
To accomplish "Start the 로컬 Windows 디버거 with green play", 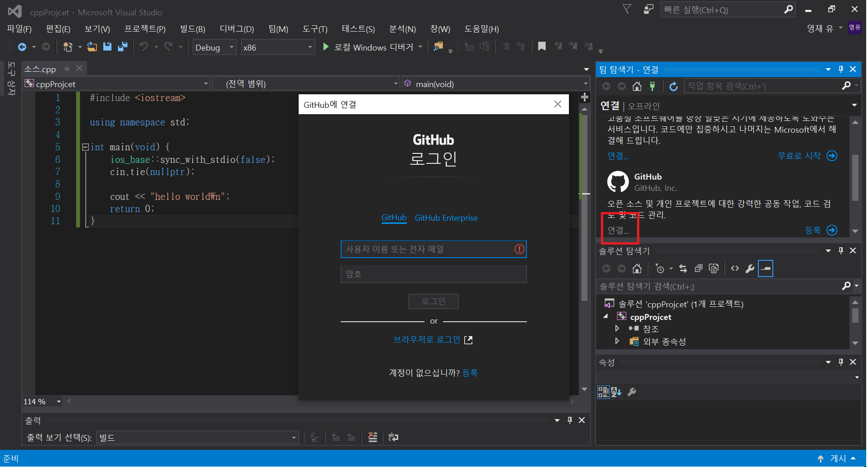I will pos(326,47).
